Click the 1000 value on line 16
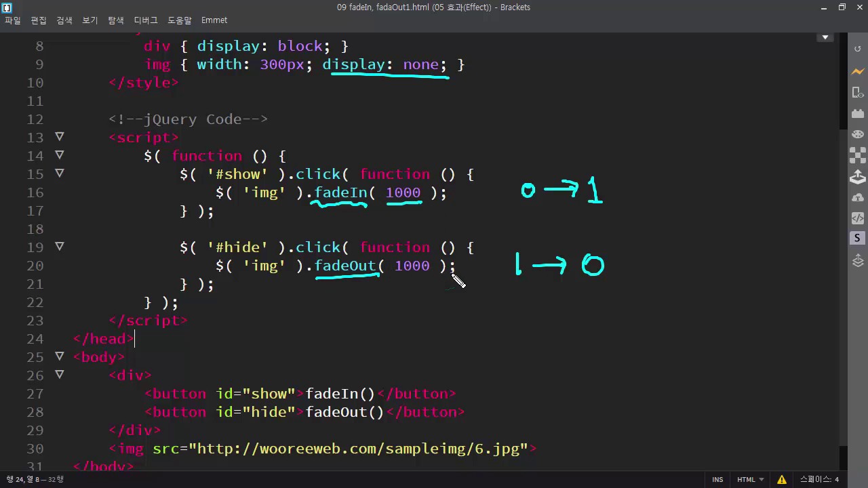Image resolution: width=868 pixels, height=488 pixels. 403,192
